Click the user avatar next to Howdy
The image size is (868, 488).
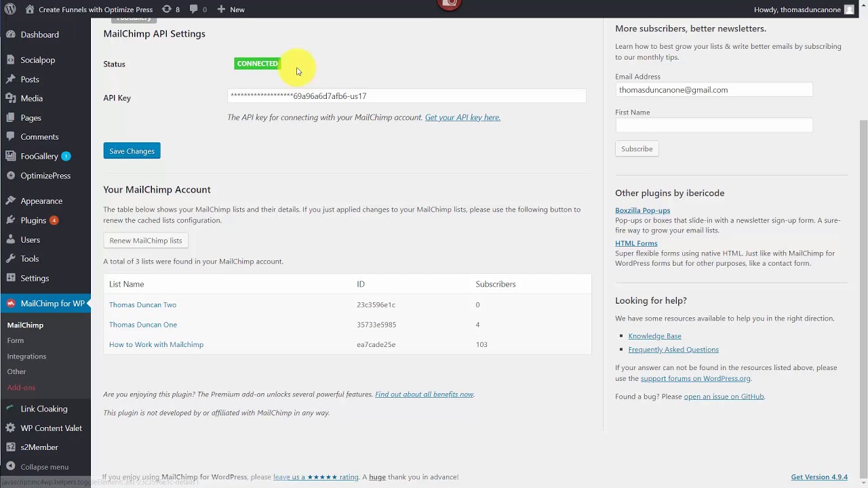(849, 9)
